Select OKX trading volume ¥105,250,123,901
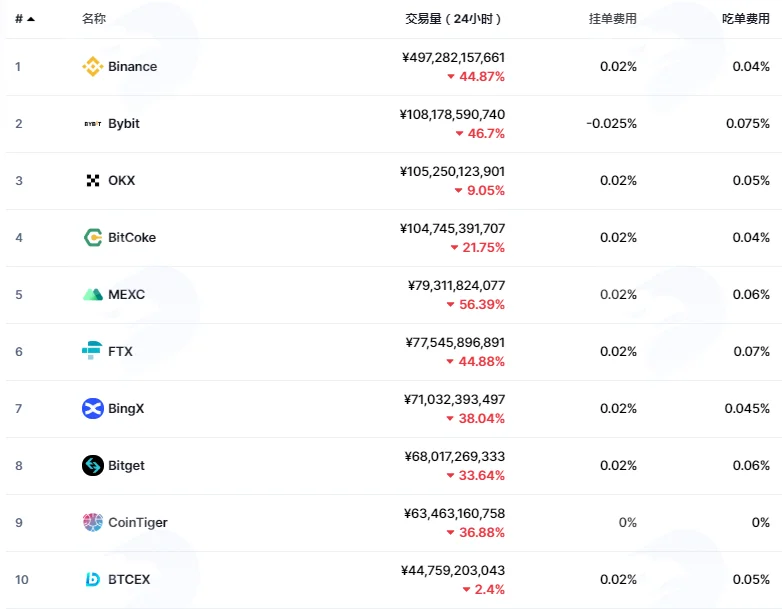The height and width of the screenshot is (609, 782). [452, 172]
